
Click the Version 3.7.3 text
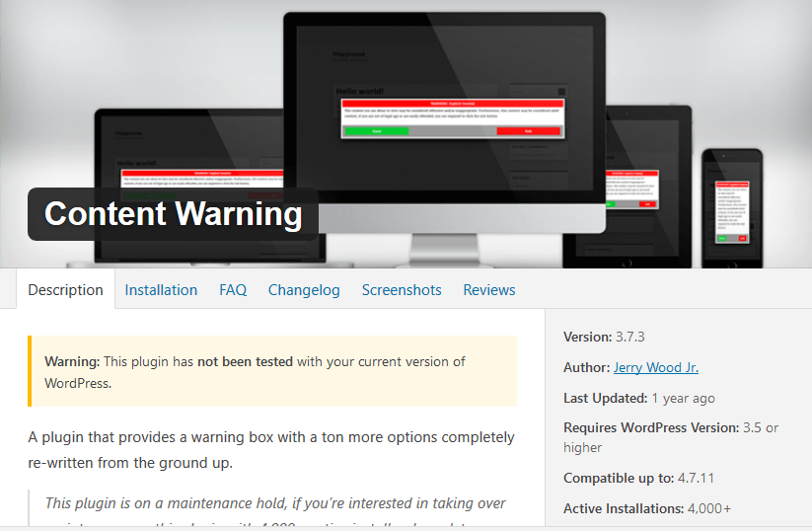pyautogui.click(x=604, y=337)
